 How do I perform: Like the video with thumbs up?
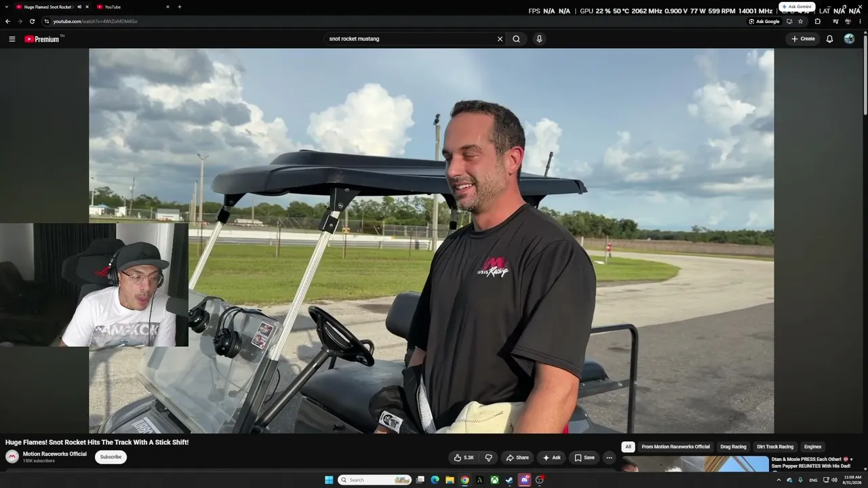464,457
